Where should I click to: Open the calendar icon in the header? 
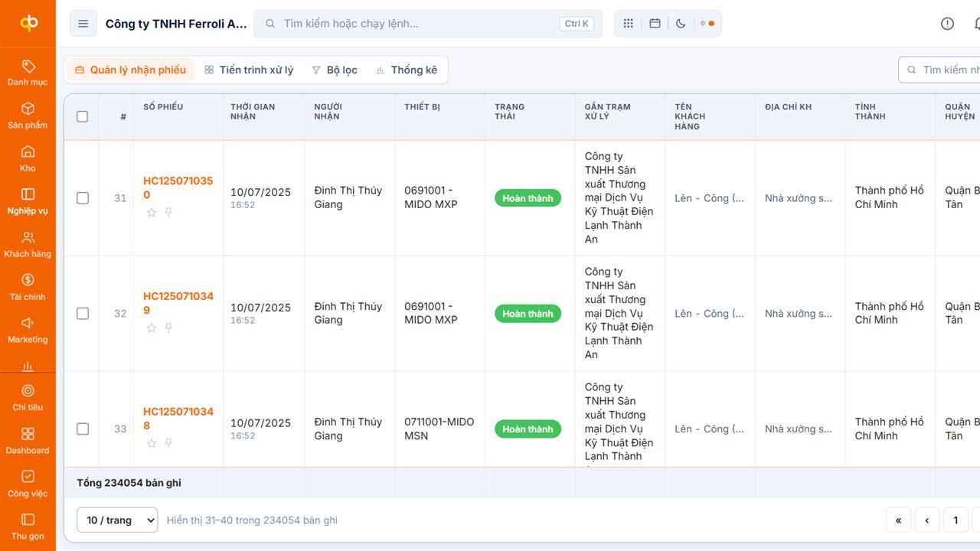pyautogui.click(x=655, y=24)
